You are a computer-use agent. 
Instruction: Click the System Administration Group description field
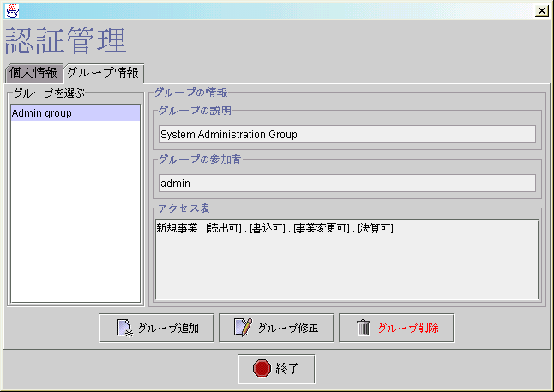(346, 134)
